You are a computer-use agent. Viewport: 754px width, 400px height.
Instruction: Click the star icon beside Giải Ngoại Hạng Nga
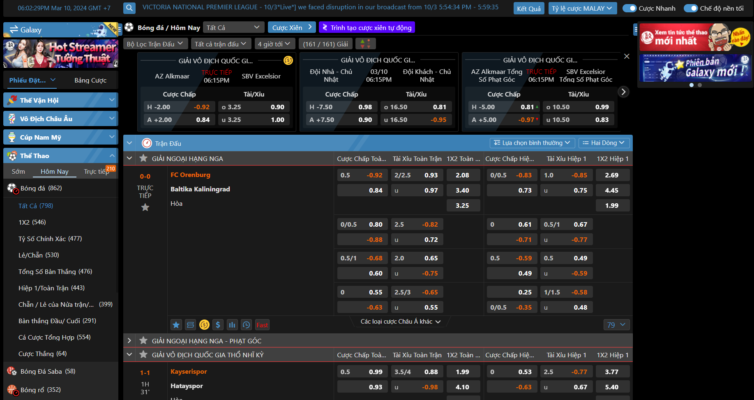pos(144,159)
